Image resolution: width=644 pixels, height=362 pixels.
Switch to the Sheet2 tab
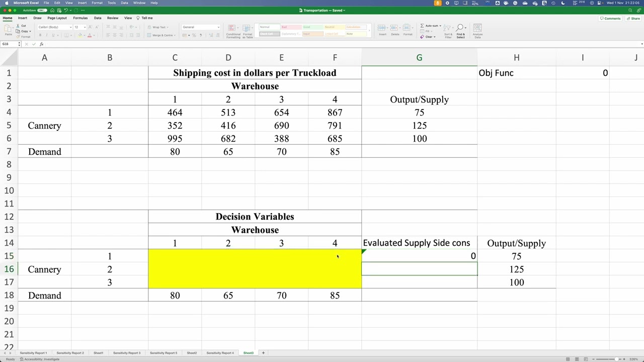click(x=192, y=353)
